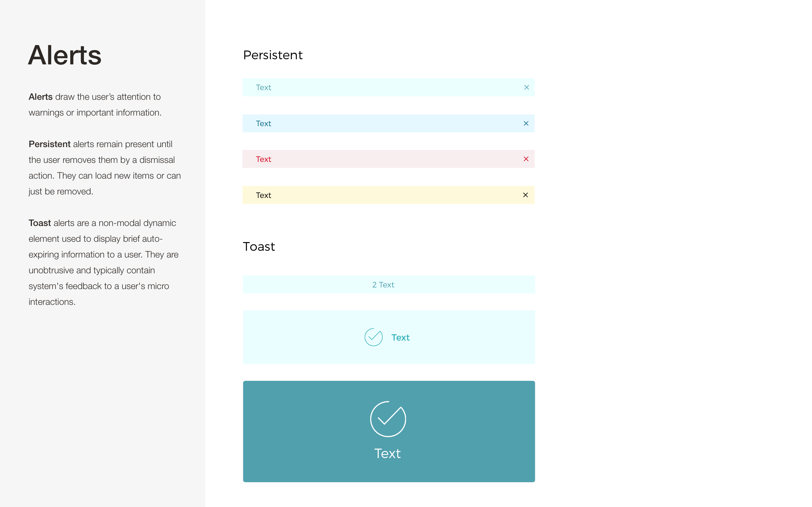Viewport: 812px width, 507px height.
Task: Click the bold teal 'Text' toast label
Action: pyautogui.click(x=400, y=337)
